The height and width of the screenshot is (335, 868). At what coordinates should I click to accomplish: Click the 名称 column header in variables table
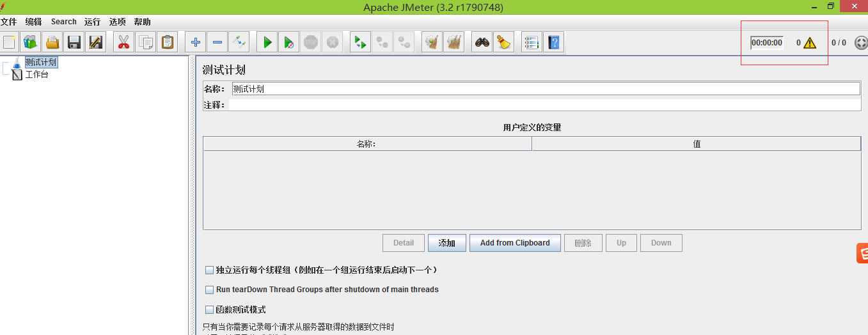[x=367, y=144]
